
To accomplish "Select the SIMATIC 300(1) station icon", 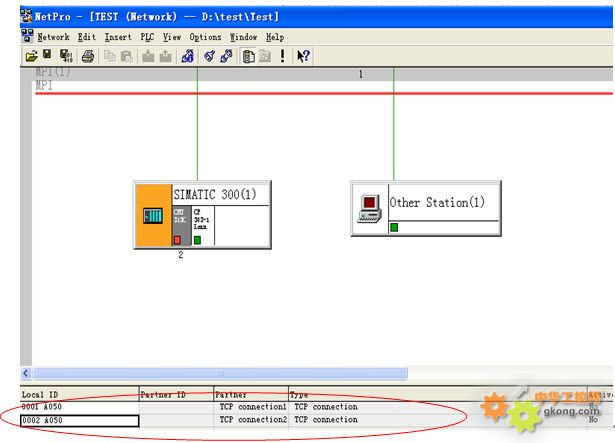I will point(153,215).
